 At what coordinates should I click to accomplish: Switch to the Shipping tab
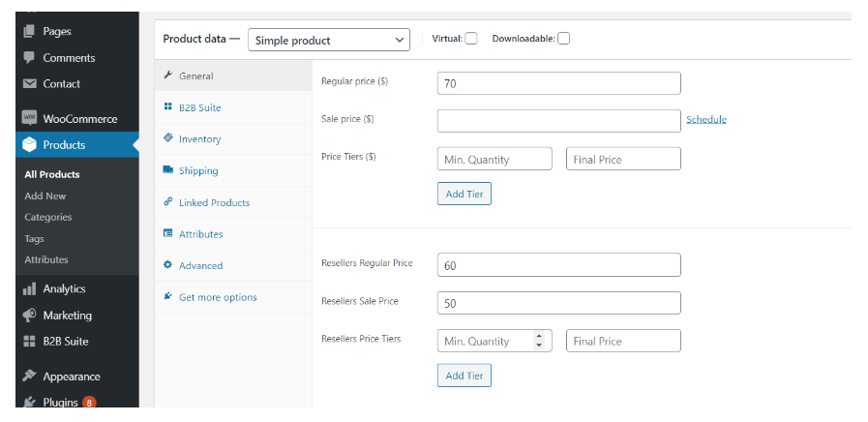point(233,170)
